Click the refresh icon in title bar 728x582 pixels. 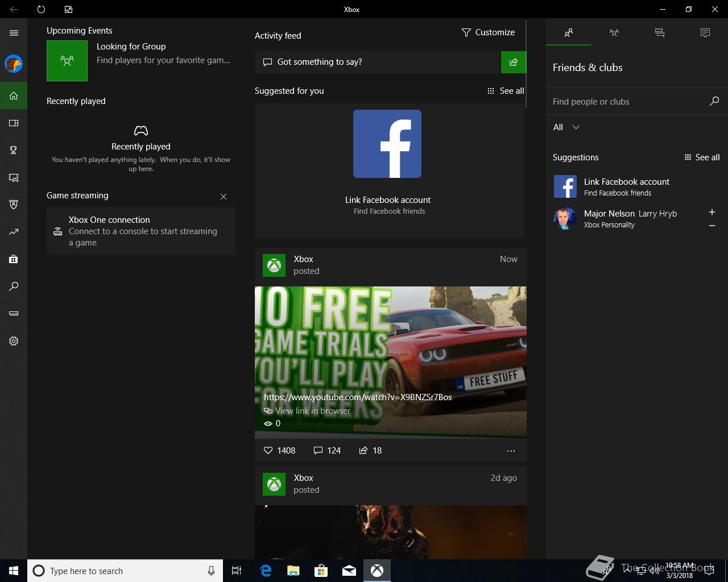[41, 9]
